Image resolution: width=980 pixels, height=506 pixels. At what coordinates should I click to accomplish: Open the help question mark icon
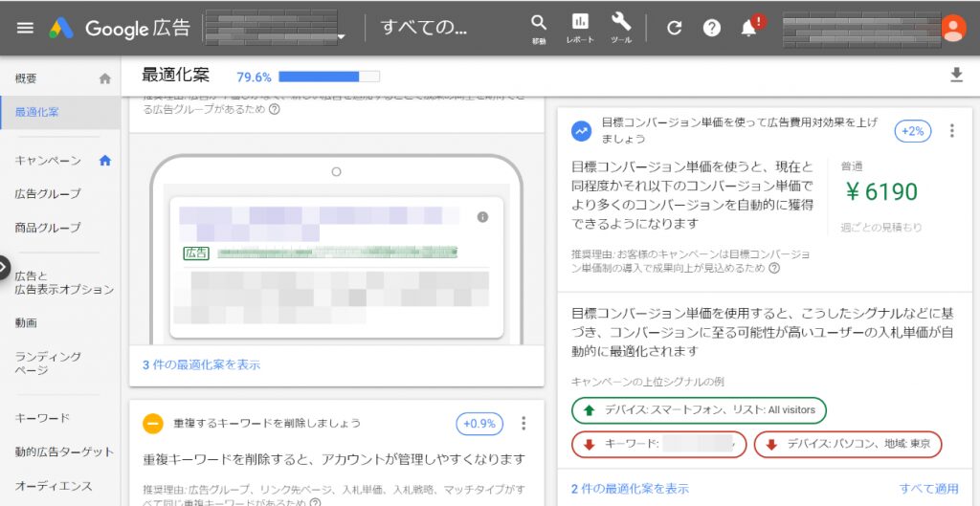coord(711,28)
